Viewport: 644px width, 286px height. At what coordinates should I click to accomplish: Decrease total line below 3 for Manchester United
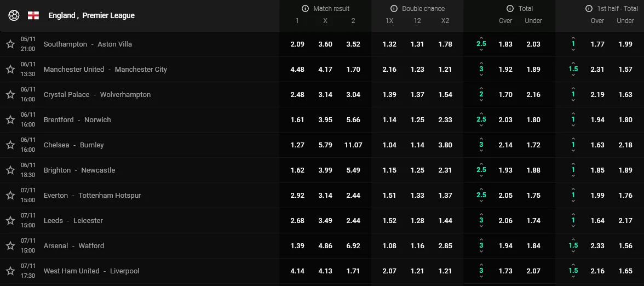coord(481,76)
